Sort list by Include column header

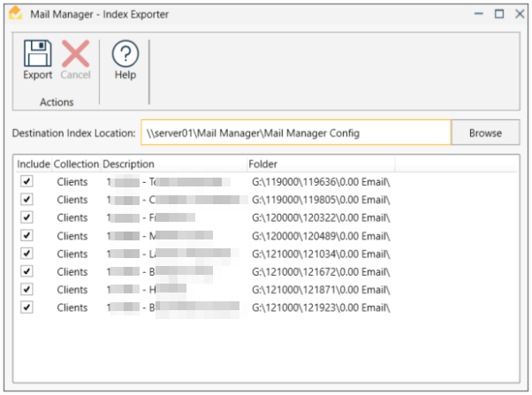34,164
